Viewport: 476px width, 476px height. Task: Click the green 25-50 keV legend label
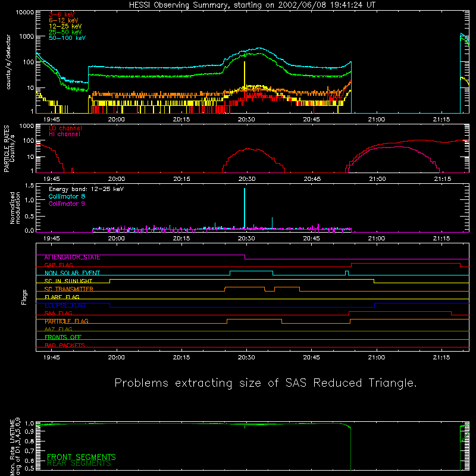tap(65, 32)
